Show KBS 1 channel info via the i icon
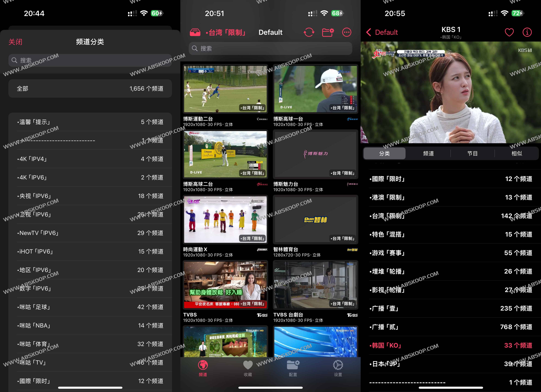Screen dimensions: 541x392 click(x=527, y=32)
